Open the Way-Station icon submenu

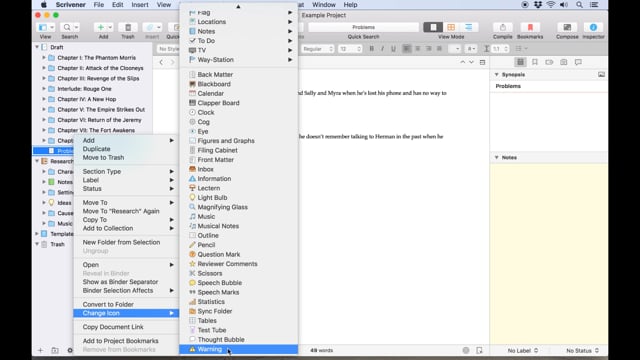tap(238, 60)
